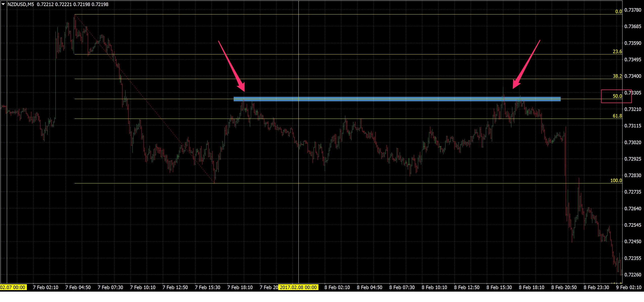Click the 8 Feb 10:10 time label

point(434,287)
